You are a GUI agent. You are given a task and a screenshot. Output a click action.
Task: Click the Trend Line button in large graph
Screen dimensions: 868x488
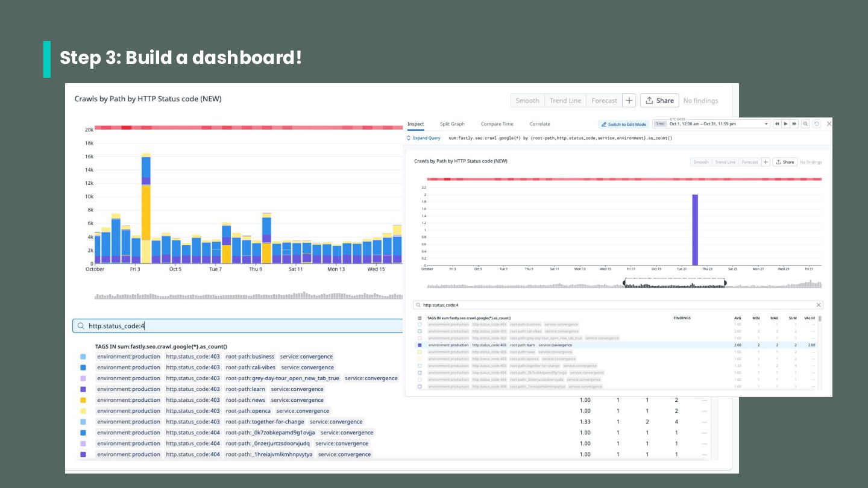pos(565,101)
